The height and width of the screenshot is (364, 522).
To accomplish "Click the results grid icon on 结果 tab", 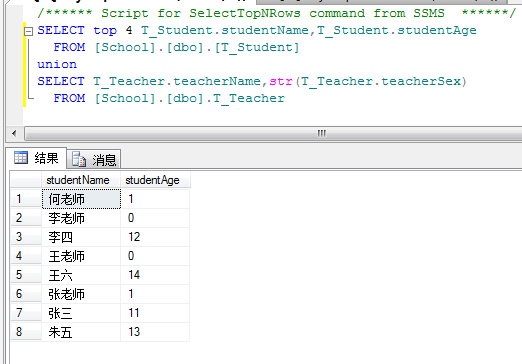I will (x=21, y=157).
